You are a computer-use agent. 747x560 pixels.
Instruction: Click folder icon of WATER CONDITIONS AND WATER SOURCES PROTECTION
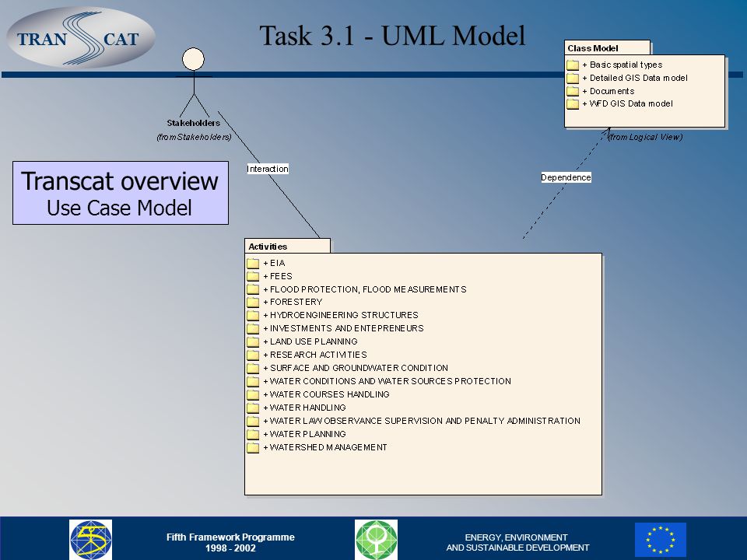coord(253,381)
